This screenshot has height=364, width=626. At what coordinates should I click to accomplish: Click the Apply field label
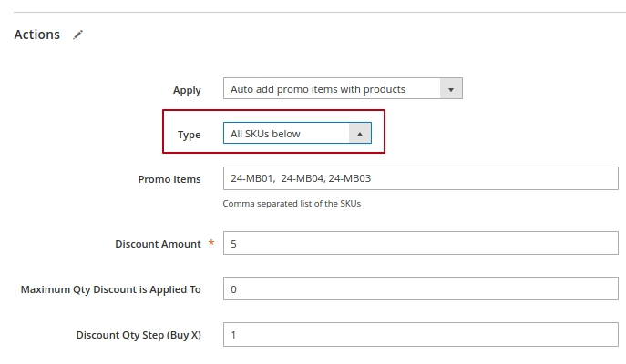pos(187,90)
